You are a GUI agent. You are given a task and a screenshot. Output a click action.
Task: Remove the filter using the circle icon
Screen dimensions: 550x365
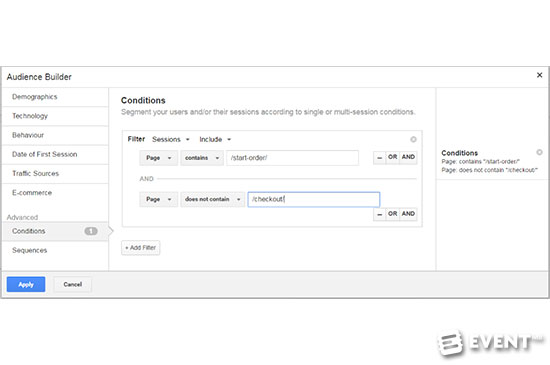point(413,140)
